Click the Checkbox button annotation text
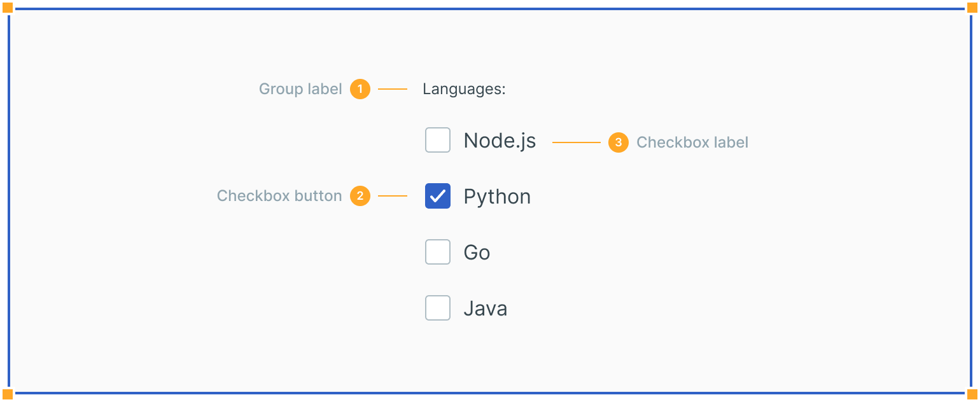This screenshot has width=980, height=402. click(x=279, y=196)
